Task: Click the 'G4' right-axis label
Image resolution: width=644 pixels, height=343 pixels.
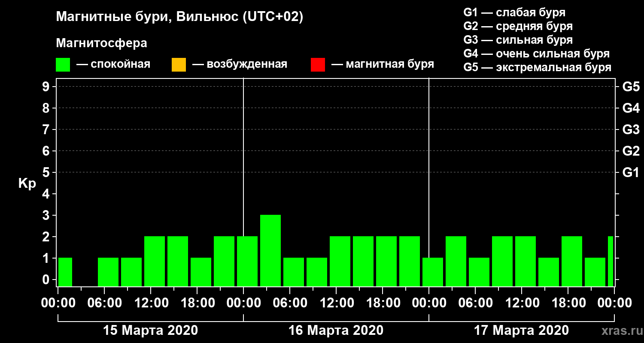Action: [x=631, y=108]
